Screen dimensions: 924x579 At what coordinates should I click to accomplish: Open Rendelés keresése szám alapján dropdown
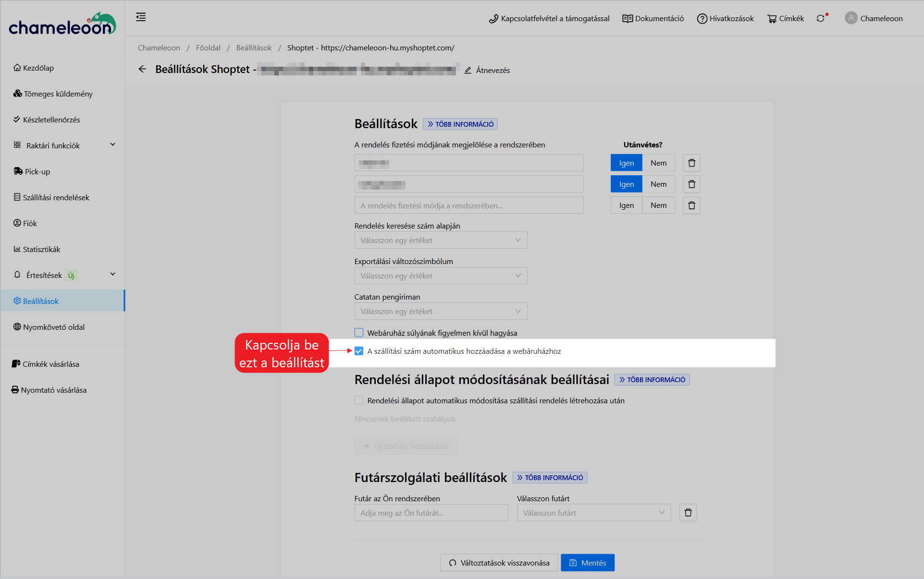441,240
